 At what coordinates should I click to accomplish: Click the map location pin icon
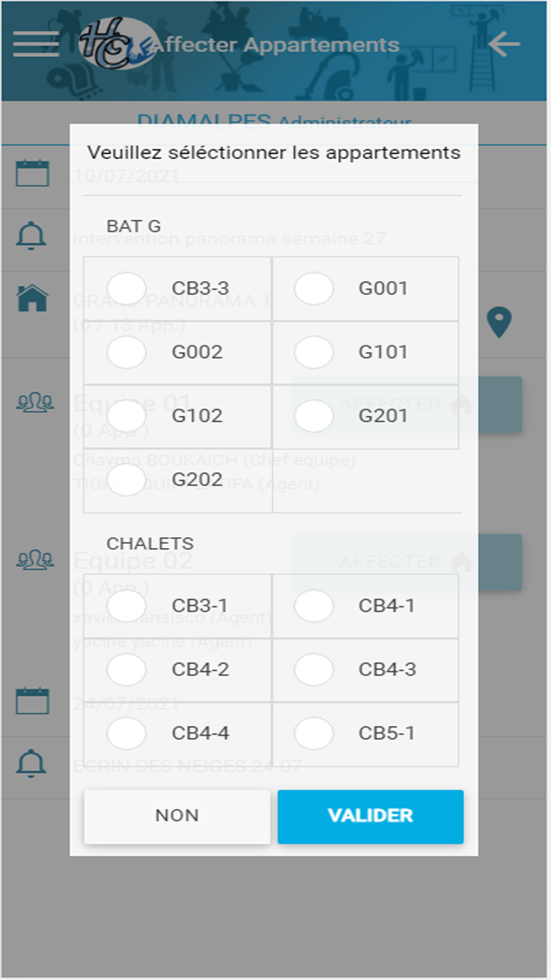point(499,322)
